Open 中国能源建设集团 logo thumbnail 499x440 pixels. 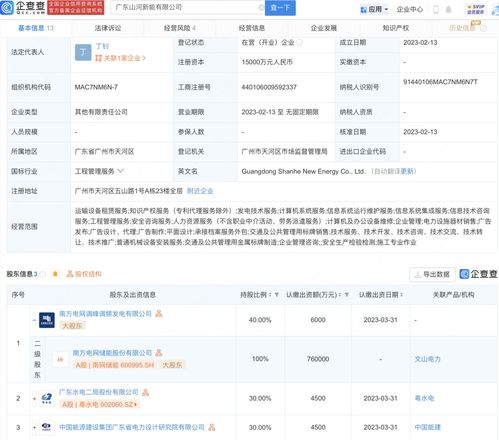[x=47, y=427]
